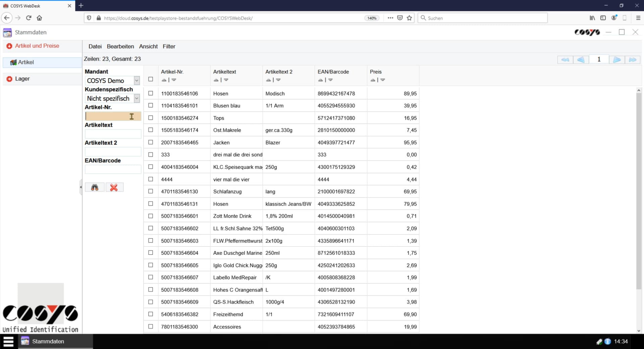Click the browser back button

pyautogui.click(x=7, y=18)
